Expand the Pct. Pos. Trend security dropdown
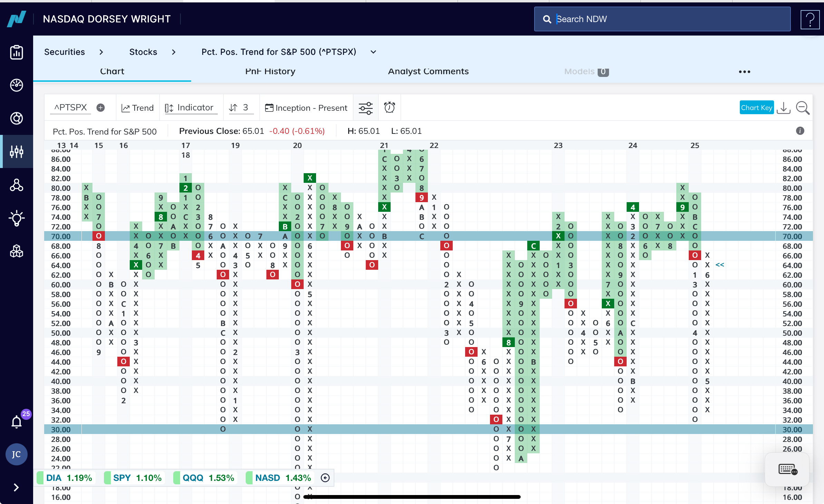824x504 pixels. [373, 52]
